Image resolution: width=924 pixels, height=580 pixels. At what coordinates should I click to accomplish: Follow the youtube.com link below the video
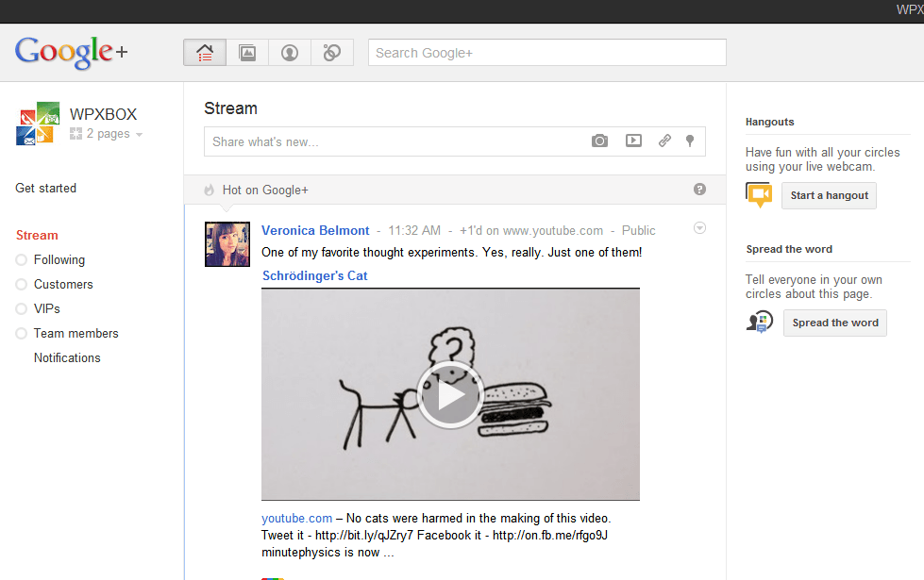click(x=297, y=518)
